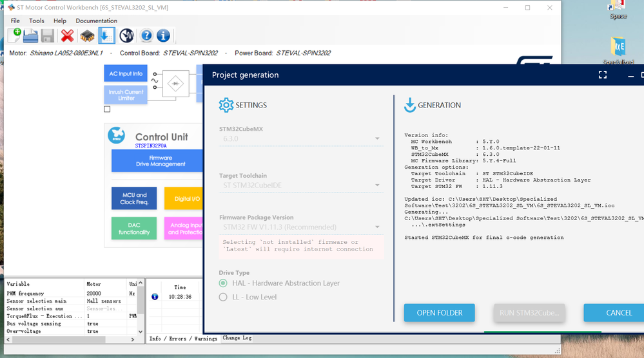Viewport: 644px width, 358px height.
Task: Click the variable list horizontal scrollbar
Action: click(x=58, y=339)
